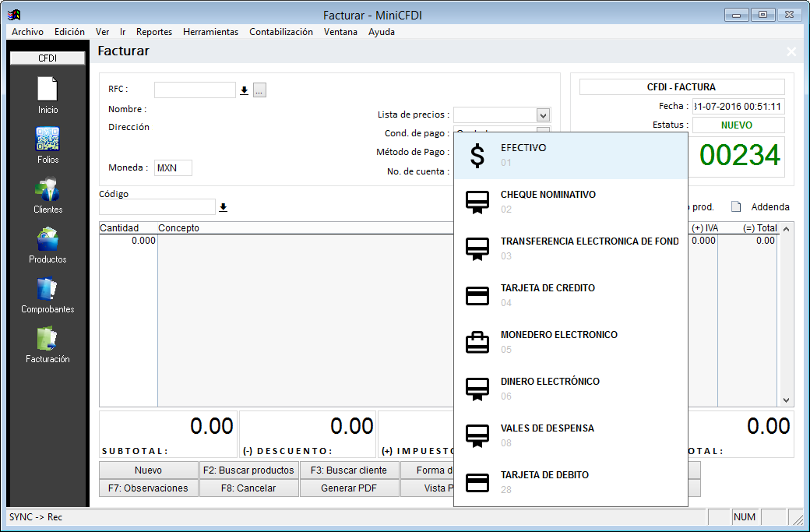Click the TARJETA DE DEBITO card icon
The height and width of the screenshot is (532, 810).
477,483
